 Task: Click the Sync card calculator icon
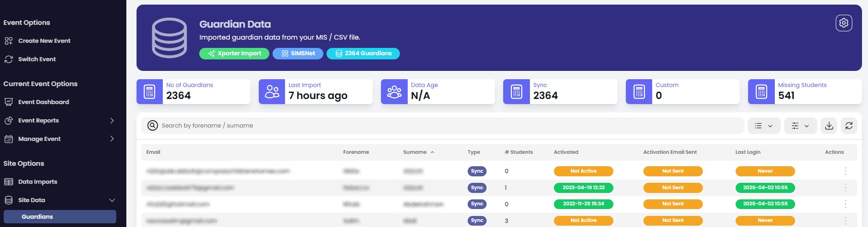click(x=517, y=92)
